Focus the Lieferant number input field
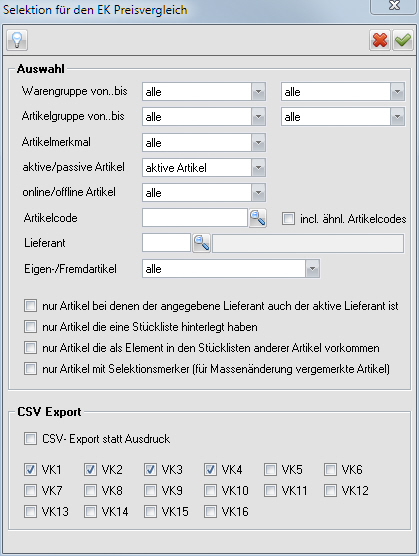 tap(166, 243)
